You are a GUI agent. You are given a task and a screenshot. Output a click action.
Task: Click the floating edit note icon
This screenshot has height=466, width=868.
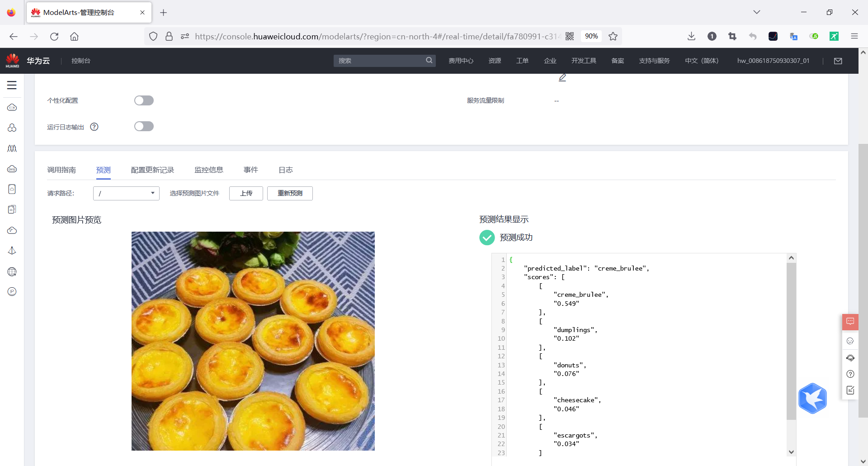(850, 390)
